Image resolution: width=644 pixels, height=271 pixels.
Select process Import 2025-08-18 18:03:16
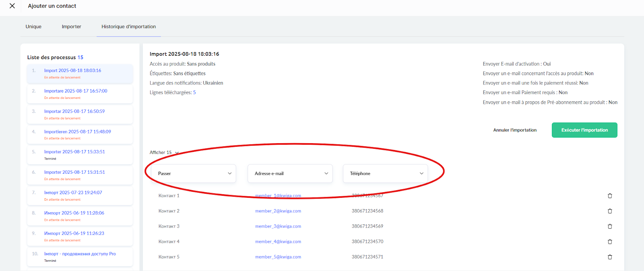(72, 71)
